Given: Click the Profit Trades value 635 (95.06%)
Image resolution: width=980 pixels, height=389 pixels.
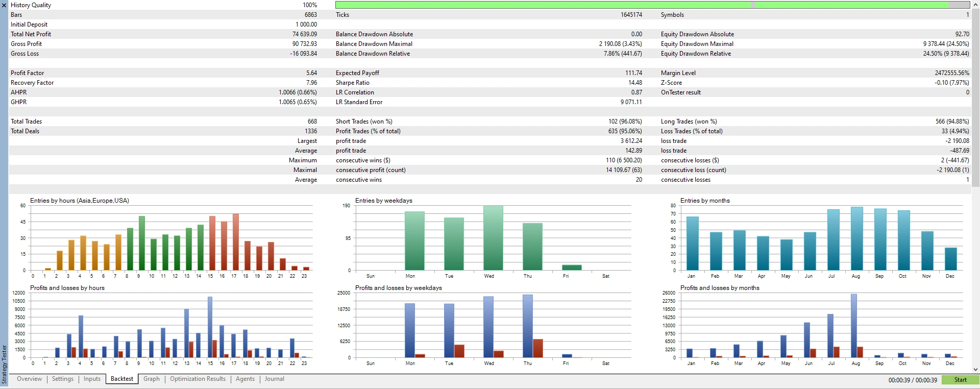Looking at the screenshot, I should [625, 131].
